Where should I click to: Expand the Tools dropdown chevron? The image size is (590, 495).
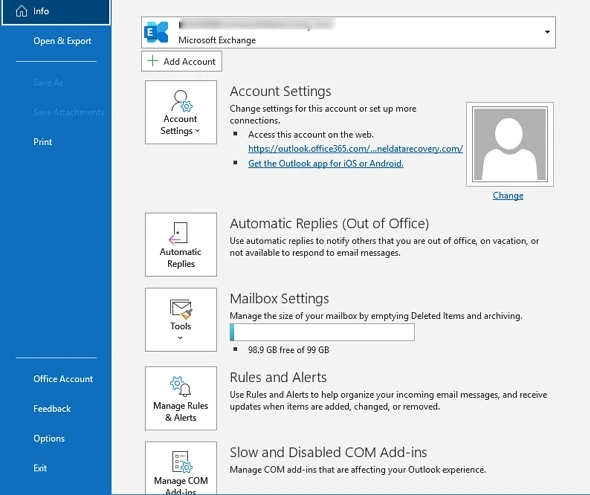(180, 338)
